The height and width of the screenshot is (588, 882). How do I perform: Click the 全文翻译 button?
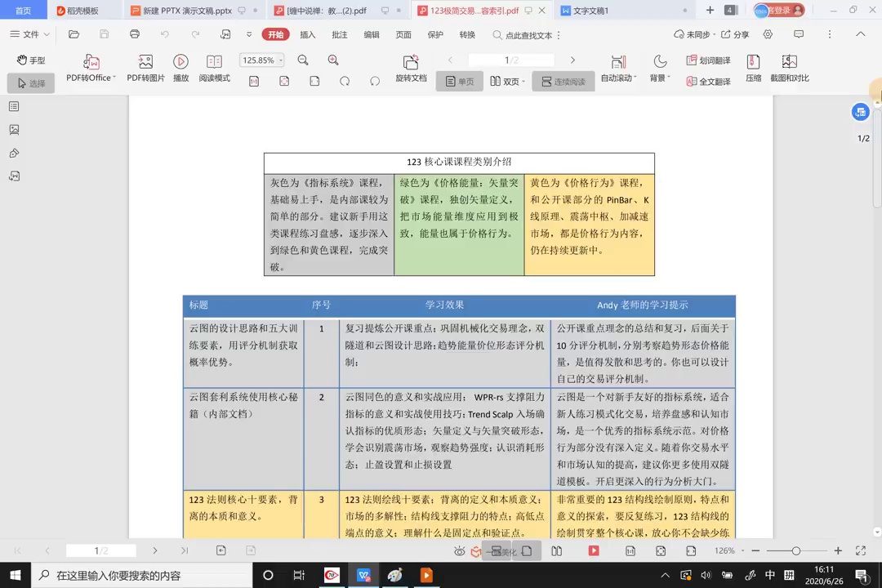(708, 82)
